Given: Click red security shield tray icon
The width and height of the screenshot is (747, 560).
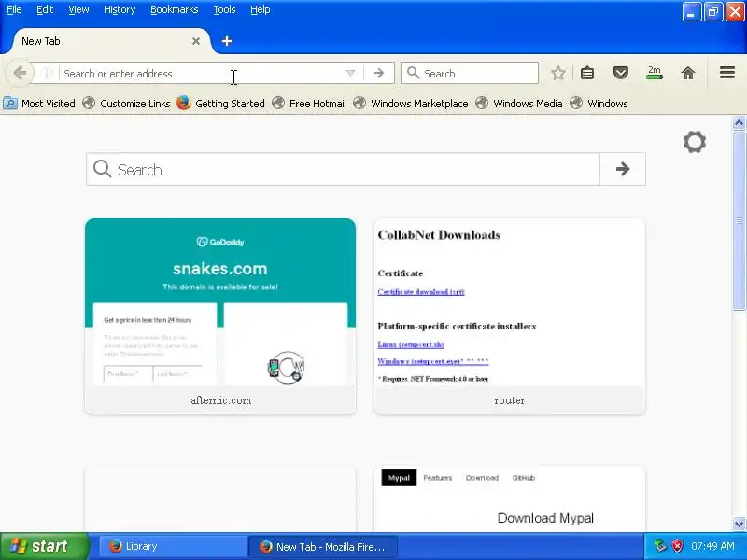Looking at the screenshot, I should pyautogui.click(x=677, y=546).
